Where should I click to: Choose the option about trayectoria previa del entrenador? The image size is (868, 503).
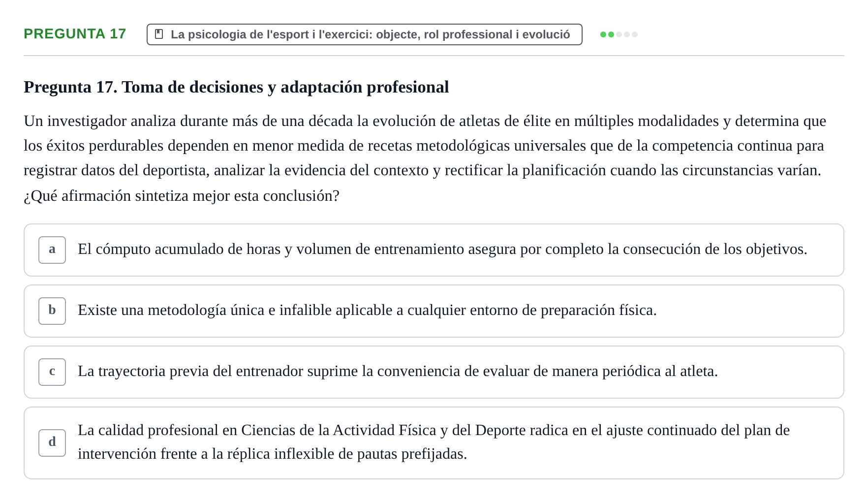(434, 372)
